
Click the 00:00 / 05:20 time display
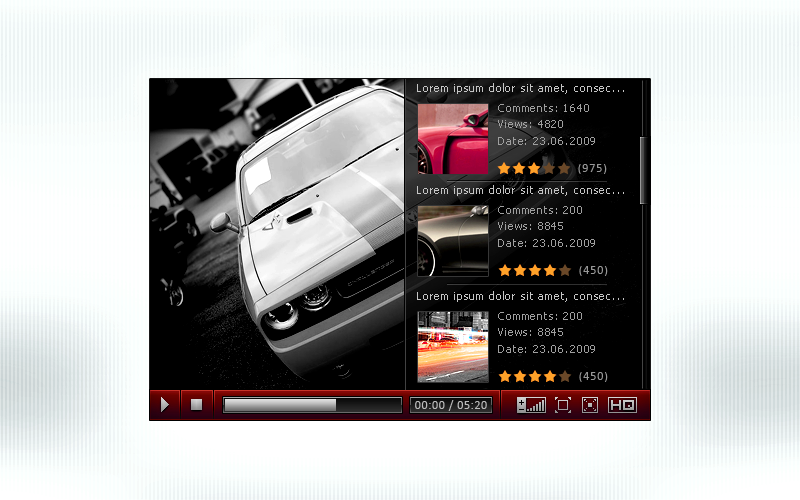(x=451, y=405)
